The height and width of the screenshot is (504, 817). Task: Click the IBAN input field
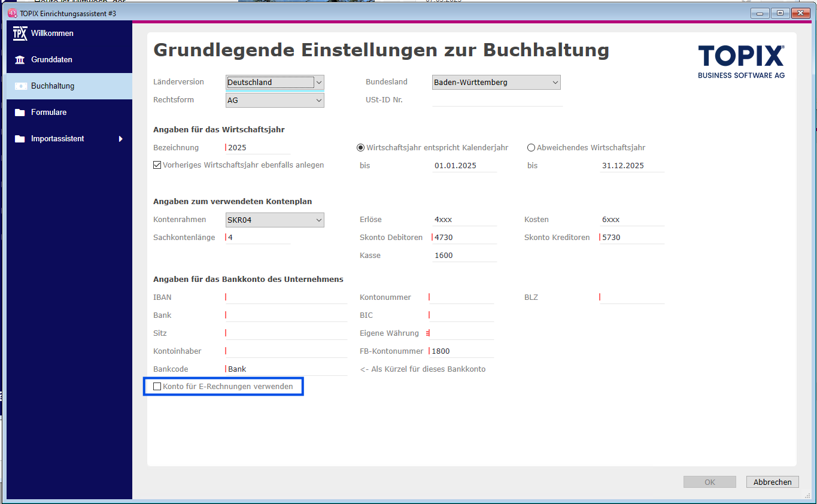pyautogui.click(x=286, y=297)
